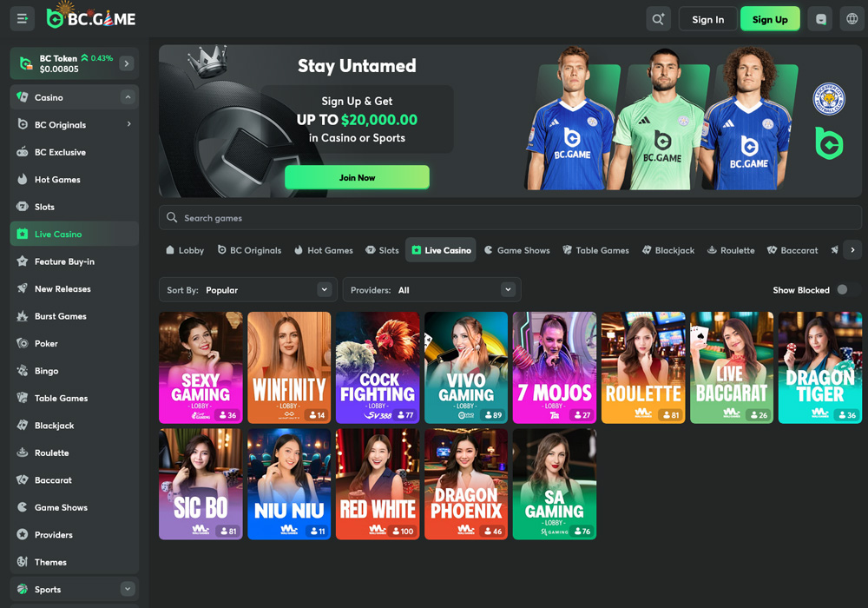
Task: Collapse the Casino section chevron
Action: 128,97
